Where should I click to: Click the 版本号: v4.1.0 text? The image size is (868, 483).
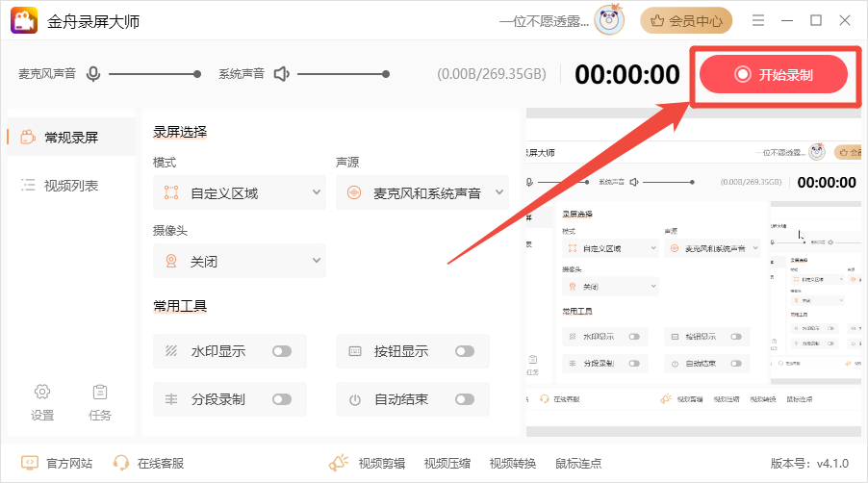point(809,463)
